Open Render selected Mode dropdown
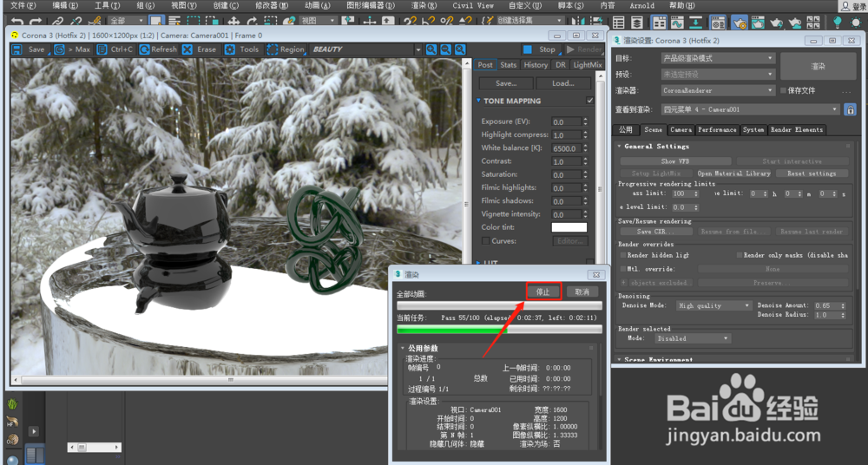Viewport: 868px width, 465px height. click(x=693, y=338)
